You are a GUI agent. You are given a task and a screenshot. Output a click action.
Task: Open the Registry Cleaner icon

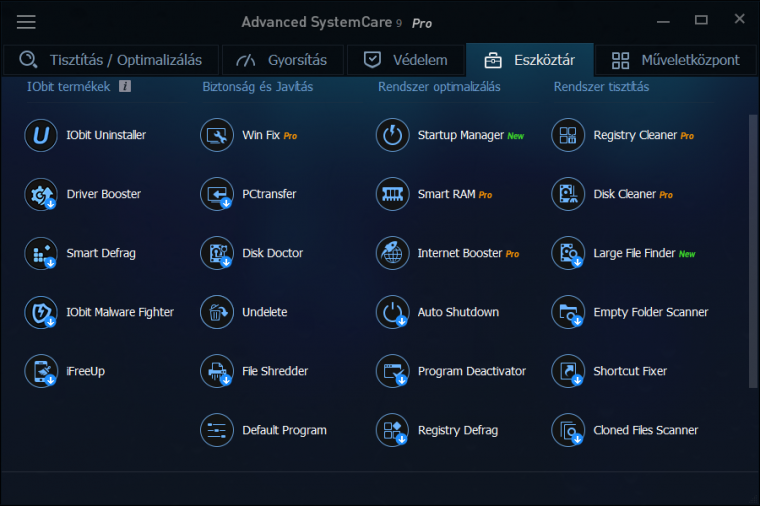[x=568, y=135]
